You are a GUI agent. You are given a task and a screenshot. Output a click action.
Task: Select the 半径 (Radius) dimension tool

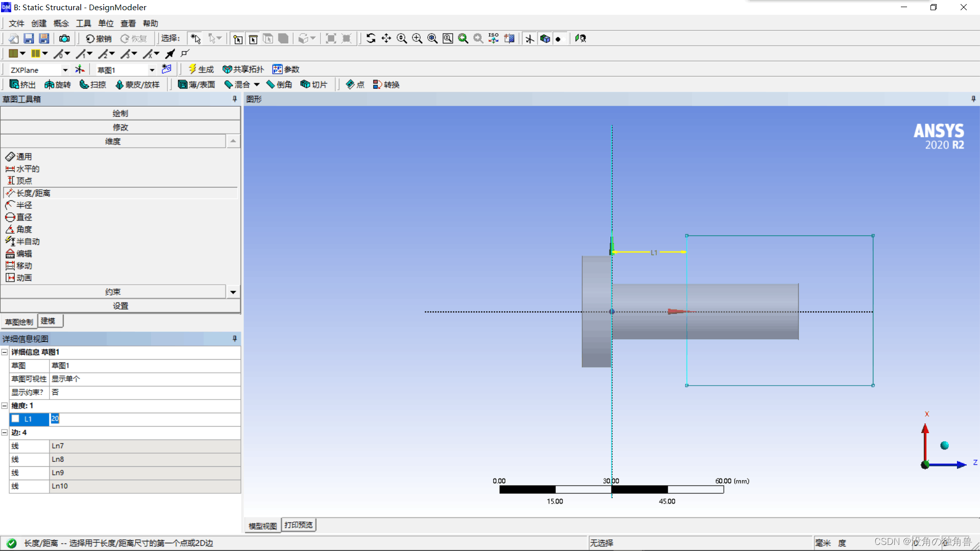pos(24,205)
